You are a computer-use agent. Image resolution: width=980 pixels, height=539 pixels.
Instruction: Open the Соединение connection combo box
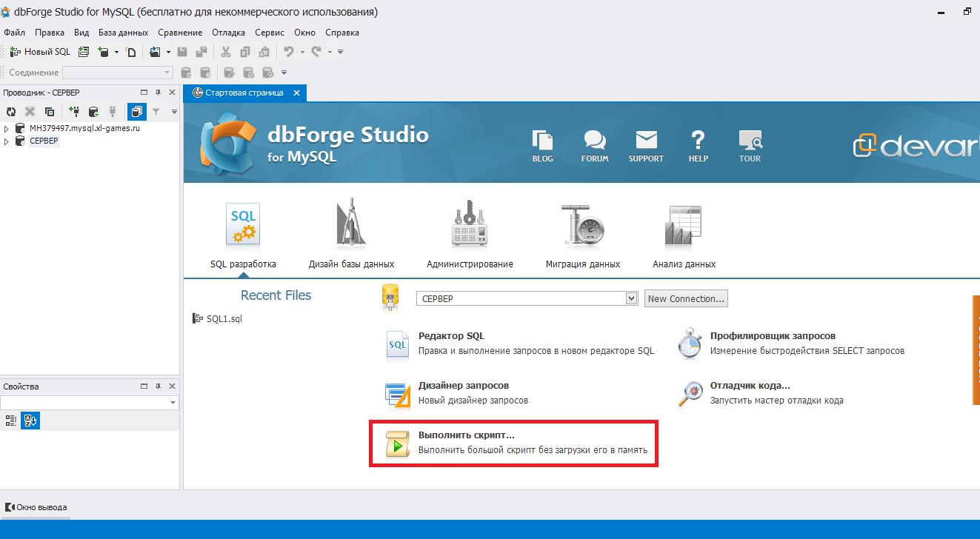[x=117, y=73]
